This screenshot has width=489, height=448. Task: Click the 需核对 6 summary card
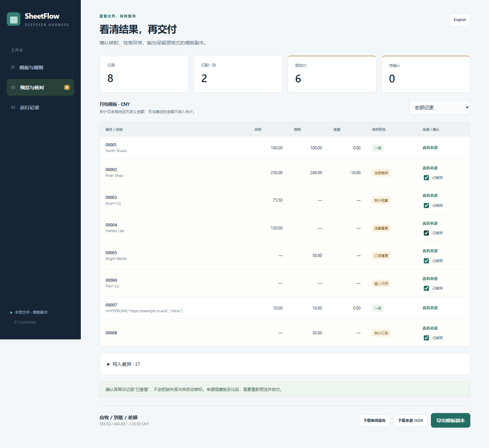[x=332, y=74]
